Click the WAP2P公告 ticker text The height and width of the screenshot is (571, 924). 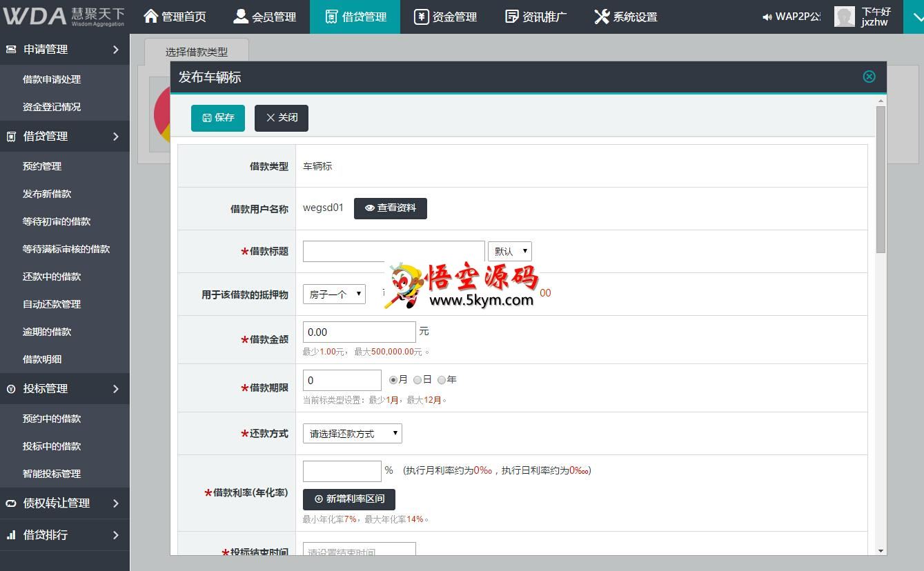[x=798, y=17]
